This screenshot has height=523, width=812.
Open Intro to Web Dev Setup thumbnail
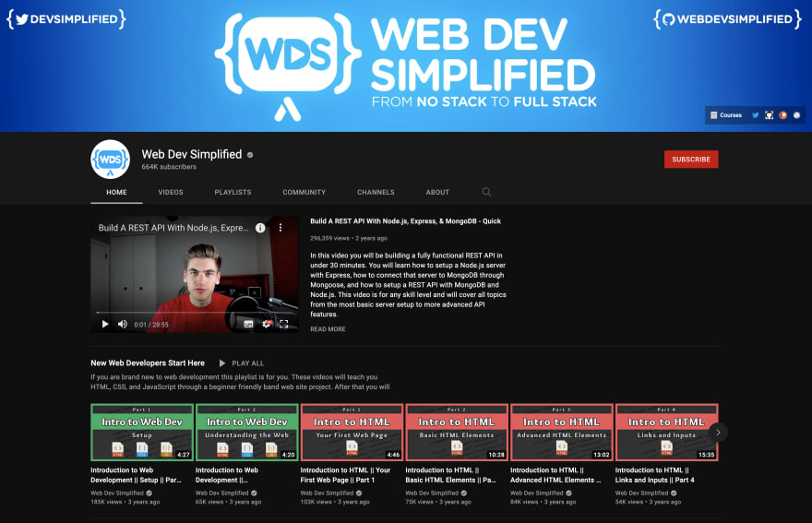tap(142, 433)
